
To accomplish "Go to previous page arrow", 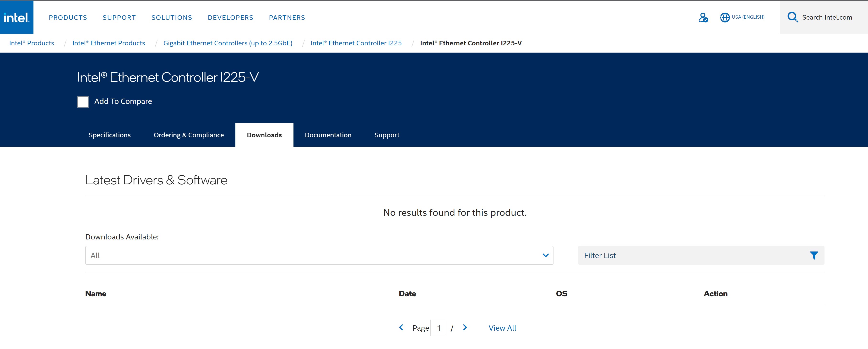I will coord(401,328).
